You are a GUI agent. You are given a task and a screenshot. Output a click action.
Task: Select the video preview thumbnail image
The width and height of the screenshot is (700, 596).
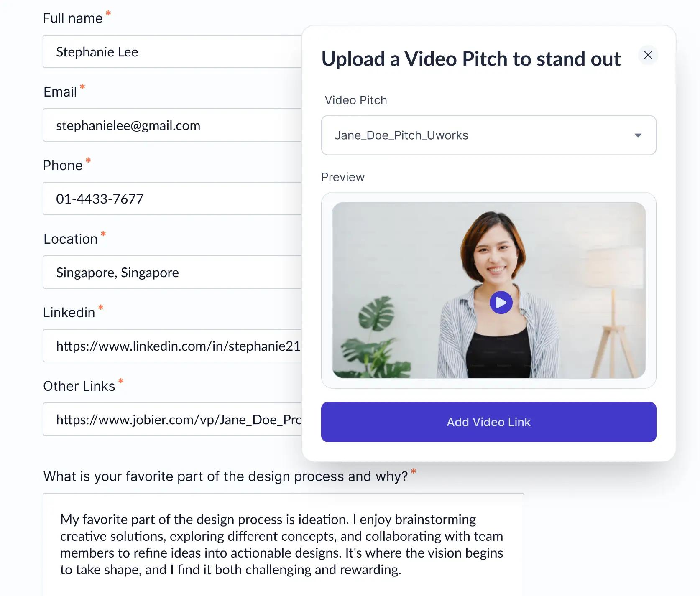[x=488, y=290]
